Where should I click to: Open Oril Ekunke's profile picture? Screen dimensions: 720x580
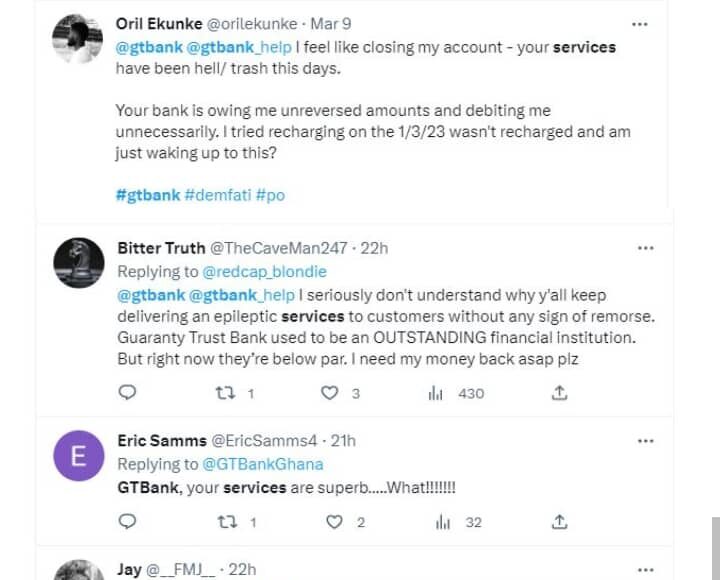pos(78,40)
